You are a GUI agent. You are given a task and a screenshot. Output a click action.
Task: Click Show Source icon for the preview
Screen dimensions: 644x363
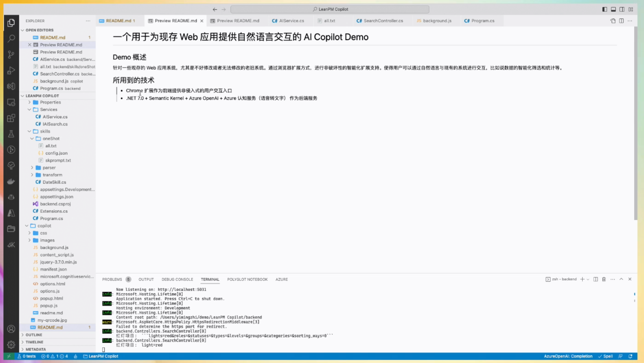613,21
